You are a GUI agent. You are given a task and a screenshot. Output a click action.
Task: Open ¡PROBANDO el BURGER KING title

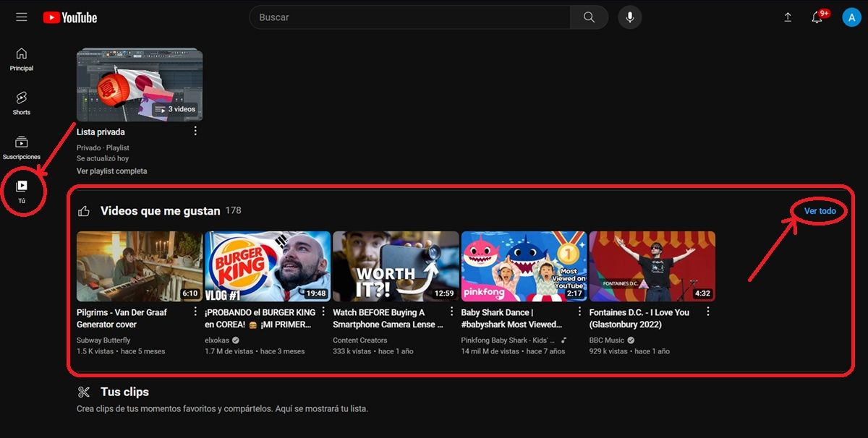tap(260, 319)
